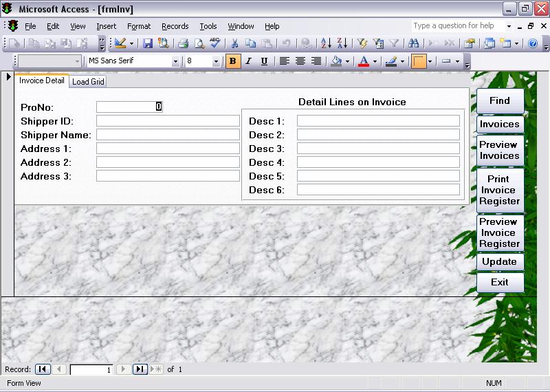Screen dimensions: 550x392
Task: Click the Shipper ID input field
Action: point(168,121)
